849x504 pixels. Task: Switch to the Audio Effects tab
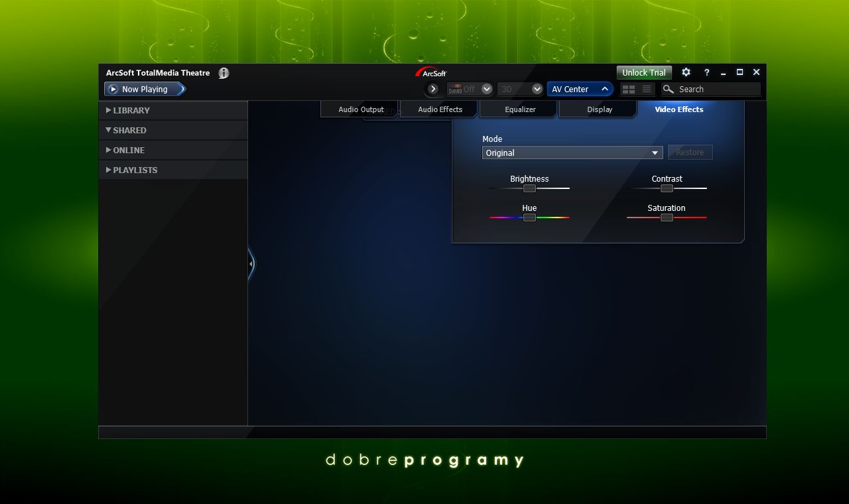coord(440,109)
